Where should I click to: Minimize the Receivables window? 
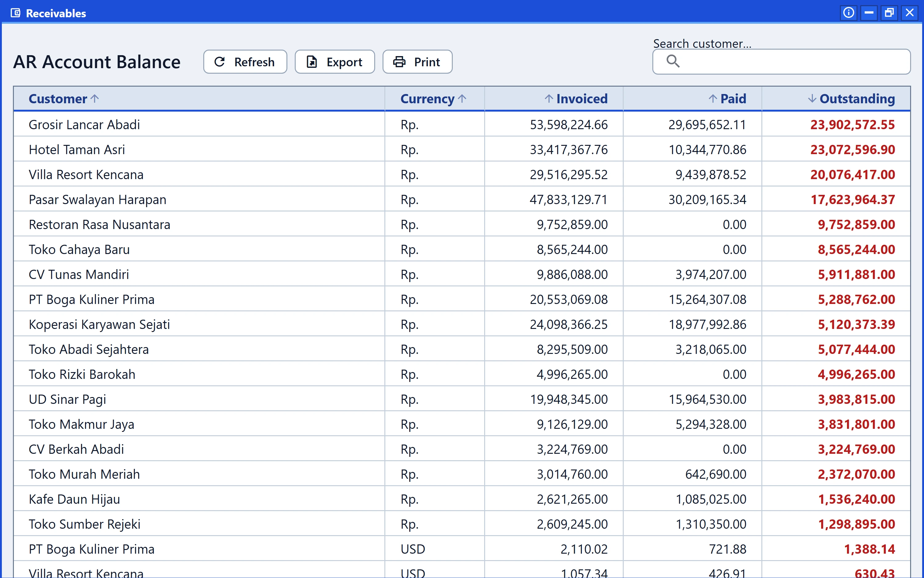tap(869, 13)
